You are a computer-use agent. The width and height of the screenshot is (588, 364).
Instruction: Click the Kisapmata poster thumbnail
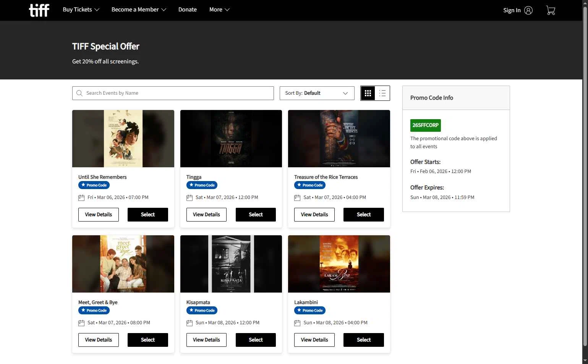click(231, 264)
